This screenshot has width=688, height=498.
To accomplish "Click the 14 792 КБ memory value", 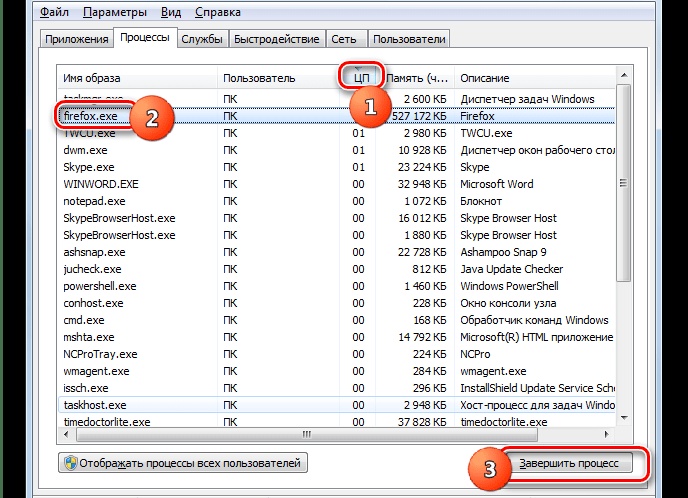I will (422, 337).
